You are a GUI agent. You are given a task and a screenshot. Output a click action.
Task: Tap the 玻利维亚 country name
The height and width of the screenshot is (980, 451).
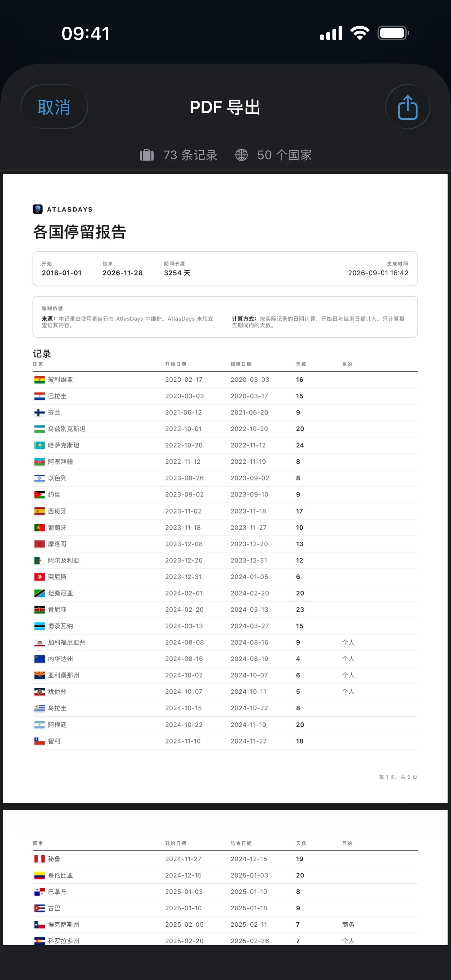60,380
